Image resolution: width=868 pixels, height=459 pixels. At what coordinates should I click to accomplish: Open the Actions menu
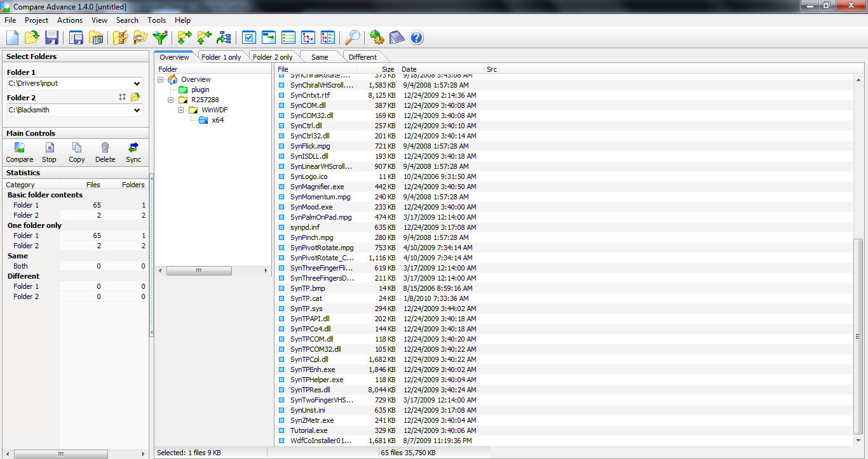point(70,20)
